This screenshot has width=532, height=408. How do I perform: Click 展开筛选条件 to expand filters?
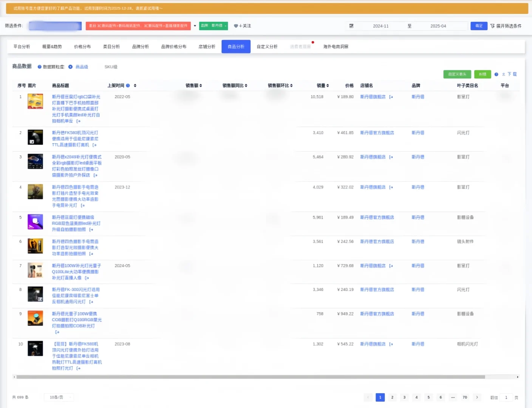(x=509, y=26)
